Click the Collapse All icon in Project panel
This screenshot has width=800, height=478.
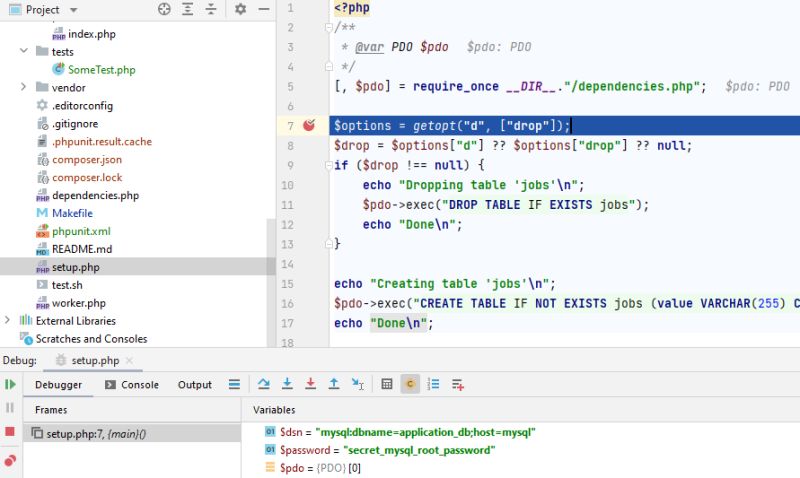pyautogui.click(x=211, y=9)
